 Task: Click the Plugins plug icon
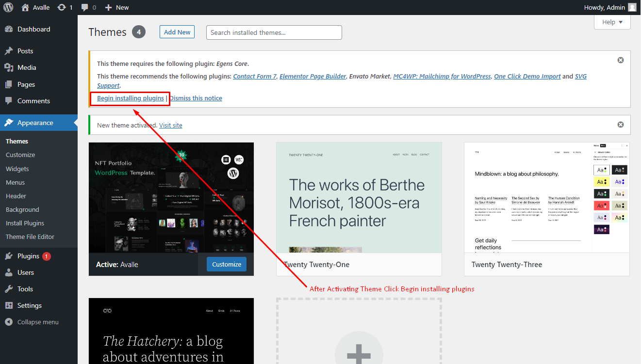9,256
